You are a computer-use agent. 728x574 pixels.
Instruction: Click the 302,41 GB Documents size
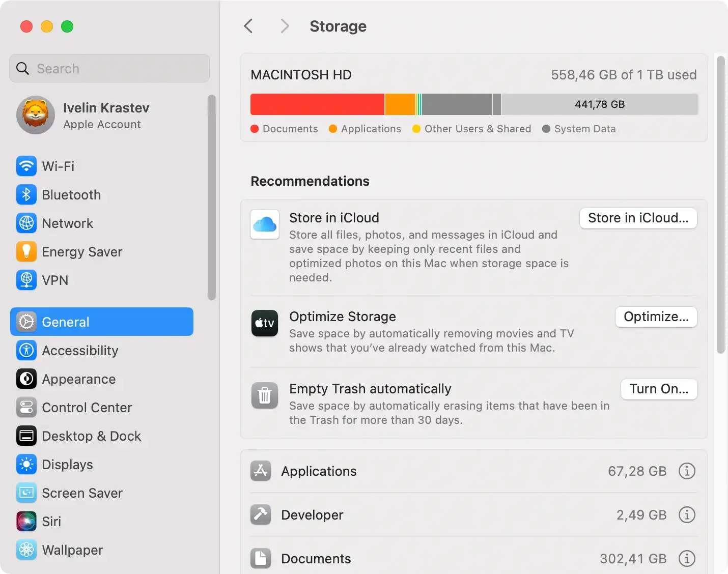pos(633,558)
